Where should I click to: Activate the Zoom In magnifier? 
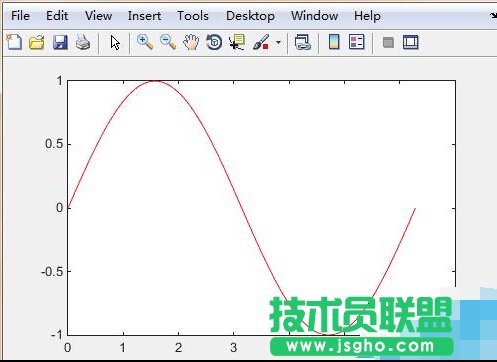pos(145,42)
